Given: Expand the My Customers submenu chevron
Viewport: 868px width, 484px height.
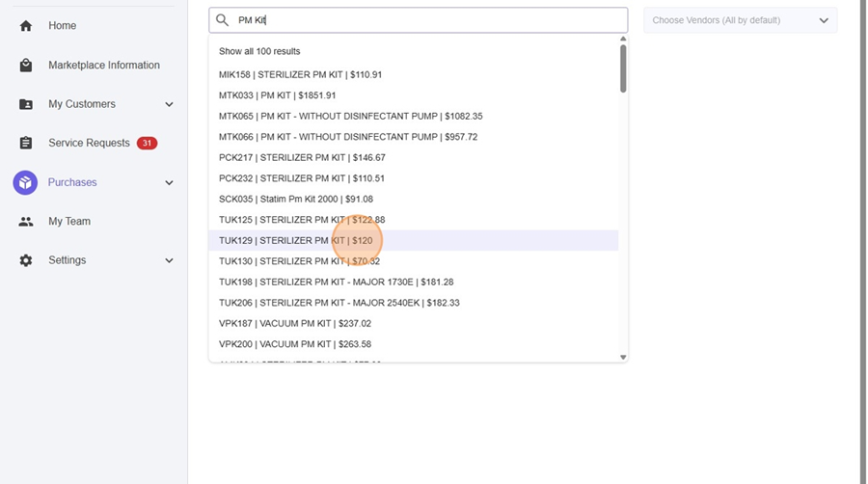Looking at the screenshot, I should [170, 104].
